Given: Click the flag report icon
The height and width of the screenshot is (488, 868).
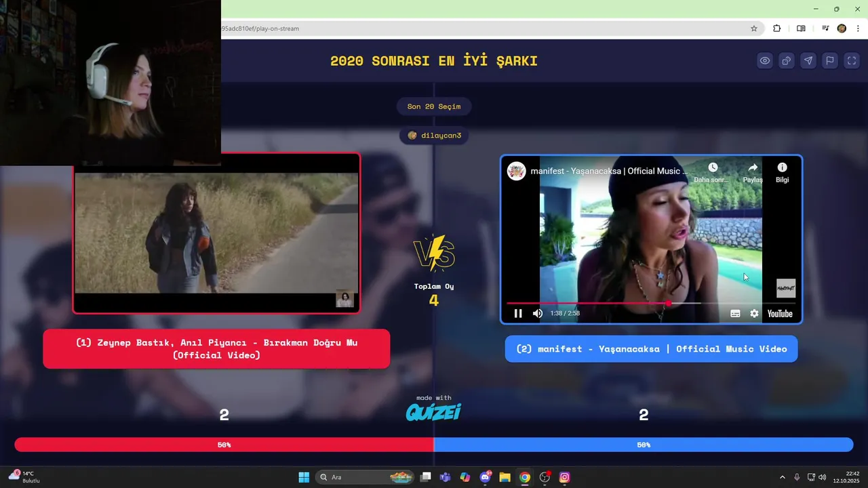Looking at the screenshot, I should click(830, 61).
